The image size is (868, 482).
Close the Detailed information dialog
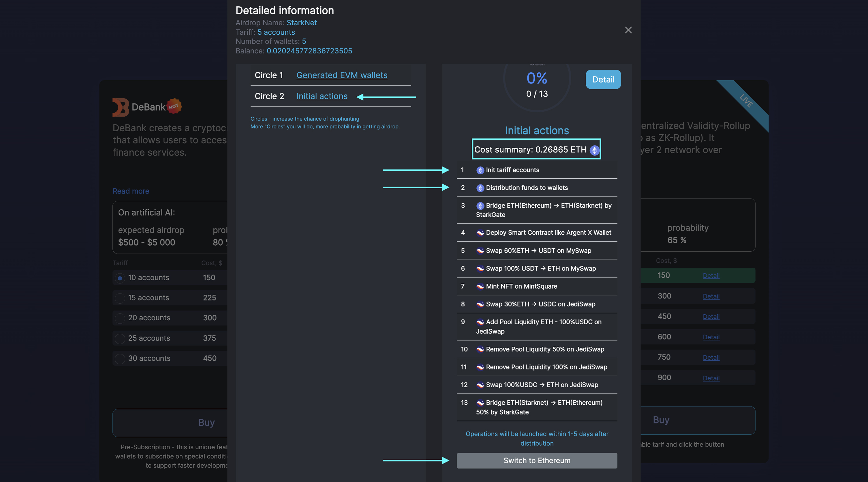(628, 30)
